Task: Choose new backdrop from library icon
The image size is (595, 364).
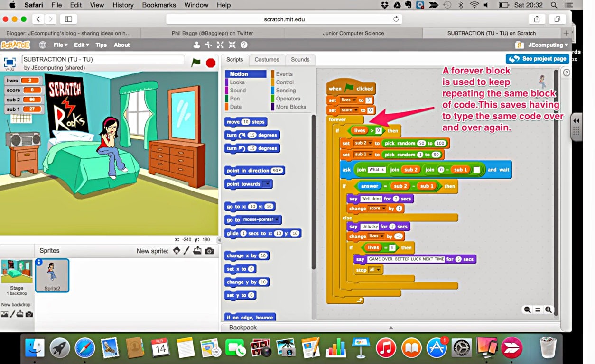Action: [x=5, y=314]
